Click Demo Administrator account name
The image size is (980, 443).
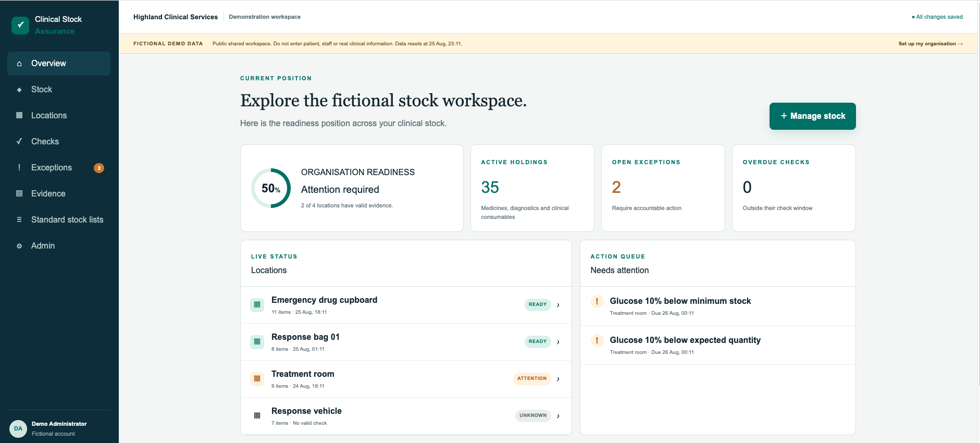point(59,424)
